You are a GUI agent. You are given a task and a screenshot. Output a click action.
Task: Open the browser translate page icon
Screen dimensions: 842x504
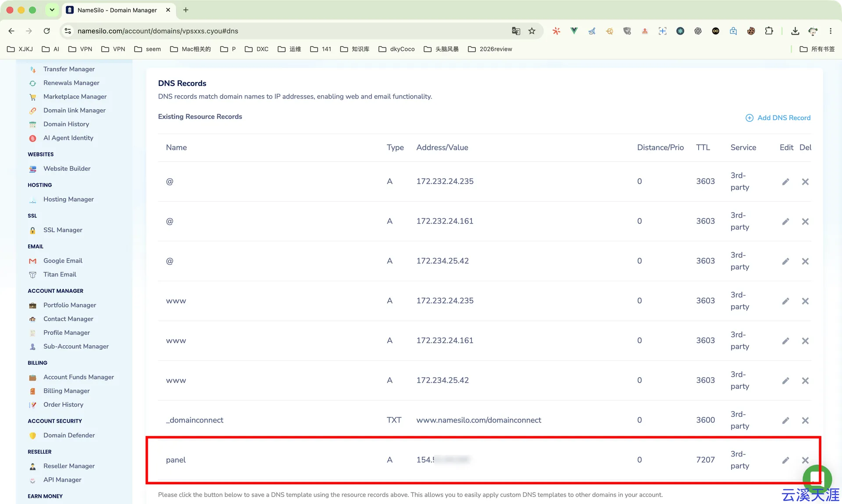click(516, 31)
